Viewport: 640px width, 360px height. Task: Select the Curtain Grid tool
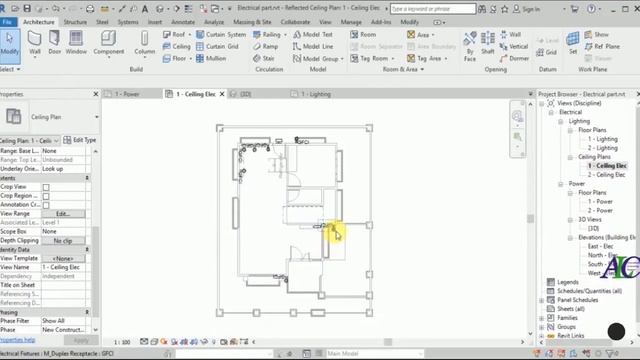tap(217, 47)
